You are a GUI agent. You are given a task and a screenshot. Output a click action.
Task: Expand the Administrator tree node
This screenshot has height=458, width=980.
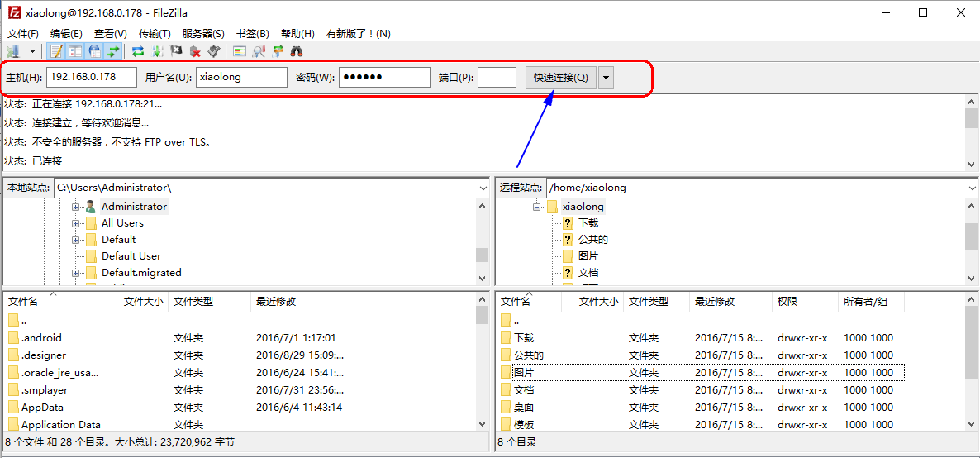(76, 207)
